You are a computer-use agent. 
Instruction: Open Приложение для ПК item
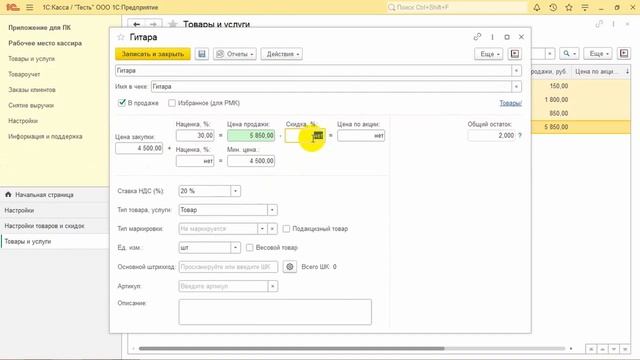coord(39,28)
